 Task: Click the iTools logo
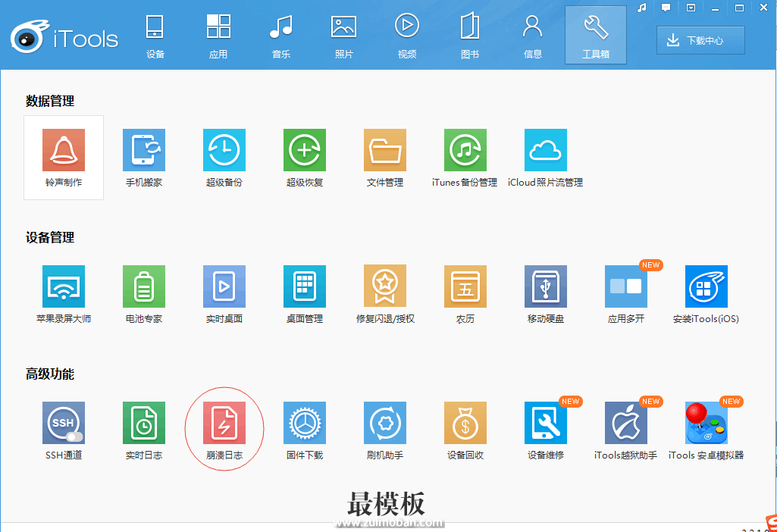64,36
